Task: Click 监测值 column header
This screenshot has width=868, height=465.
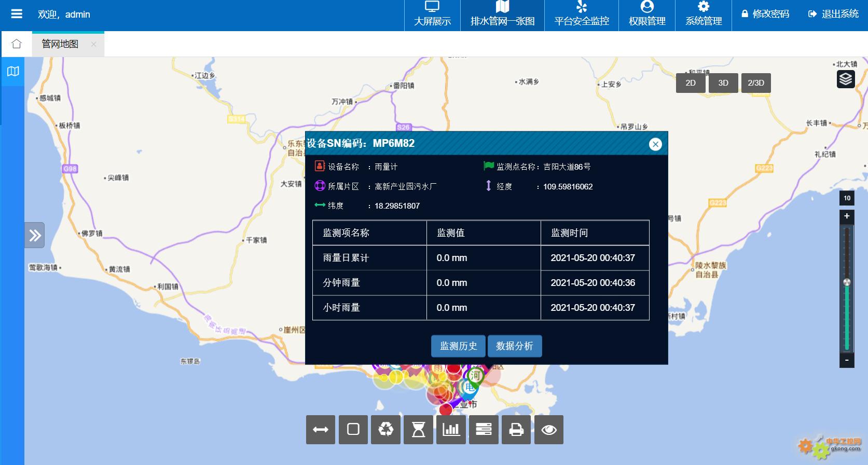Action: 450,233
